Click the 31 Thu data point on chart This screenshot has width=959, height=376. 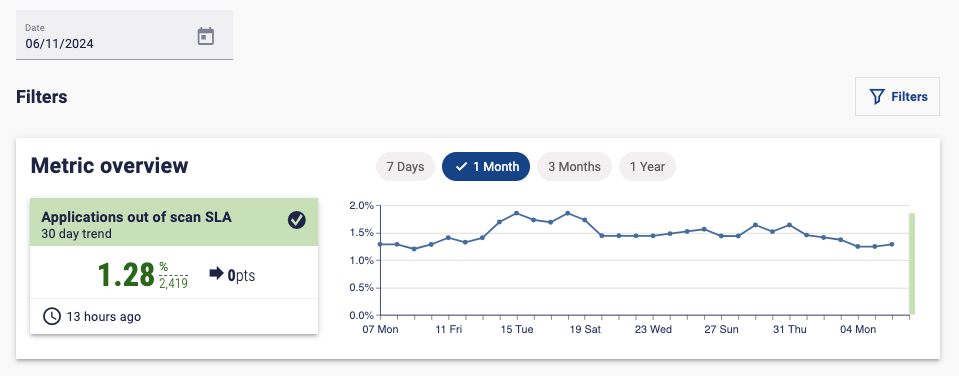[x=790, y=225]
